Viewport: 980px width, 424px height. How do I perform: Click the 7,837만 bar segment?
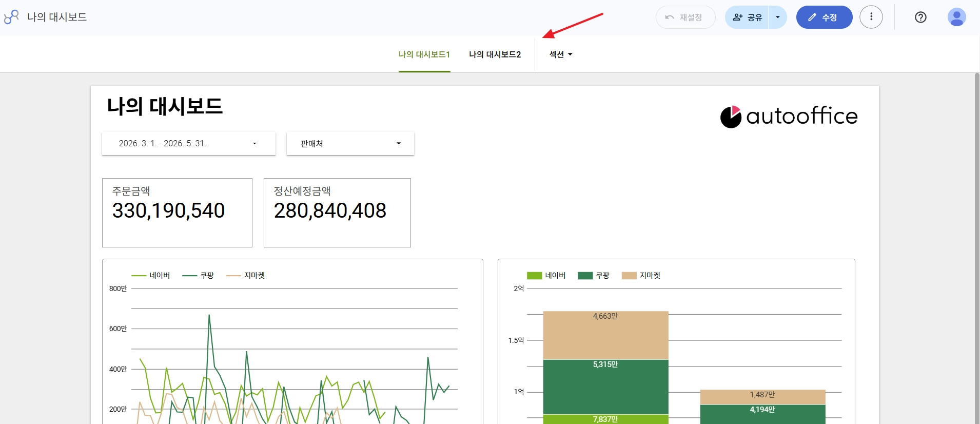pos(606,419)
